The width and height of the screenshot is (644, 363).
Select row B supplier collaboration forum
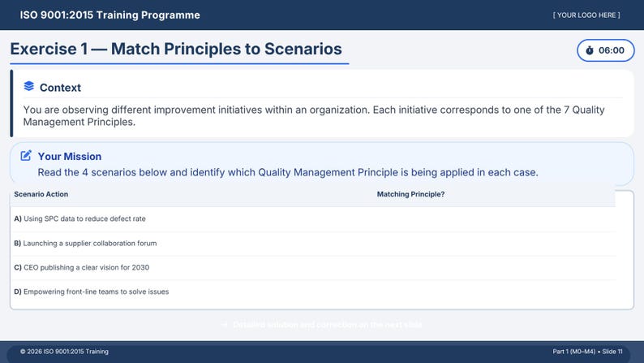pos(313,244)
